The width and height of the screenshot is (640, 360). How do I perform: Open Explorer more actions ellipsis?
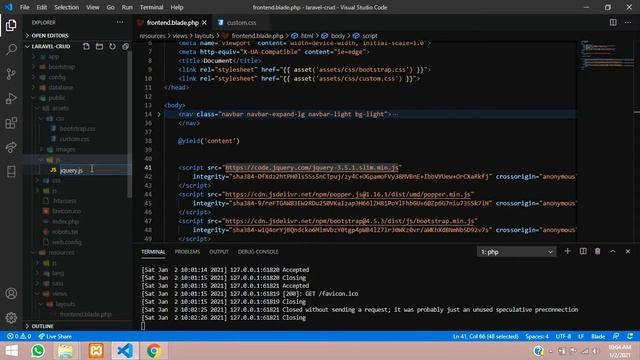click(120, 22)
